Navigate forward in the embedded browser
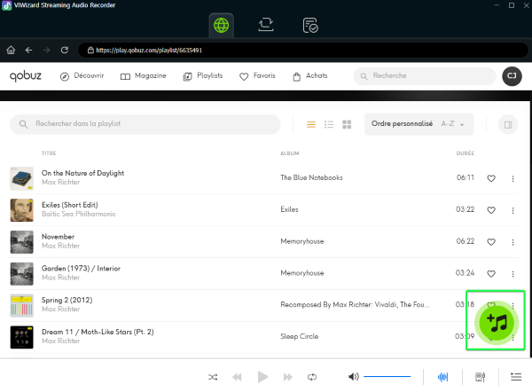The height and width of the screenshot is (392, 532). (46, 51)
